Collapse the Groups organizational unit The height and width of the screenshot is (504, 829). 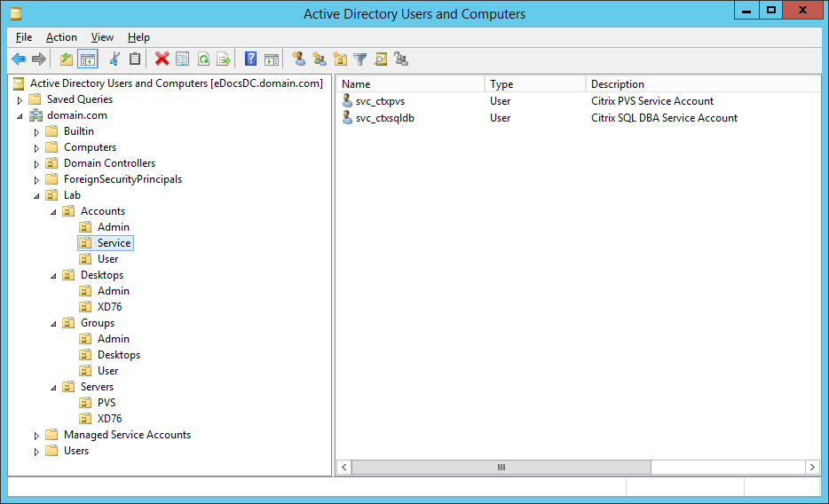tap(53, 323)
